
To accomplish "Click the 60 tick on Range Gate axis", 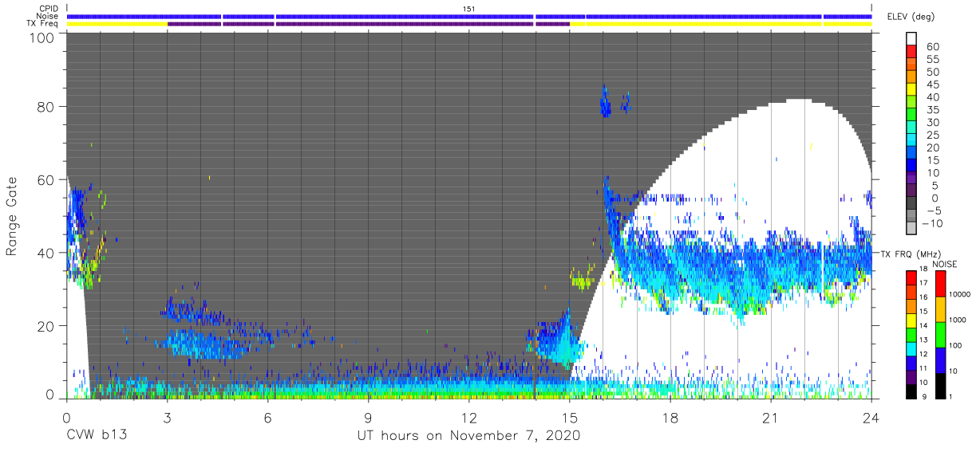I will pos(45,180).
